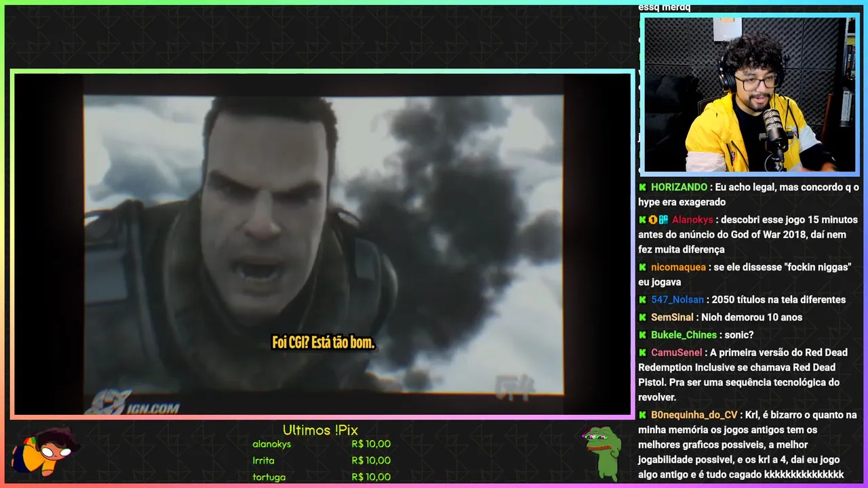Click the orange number 1 badge beside Alanokys

click(x=652, y=220)
